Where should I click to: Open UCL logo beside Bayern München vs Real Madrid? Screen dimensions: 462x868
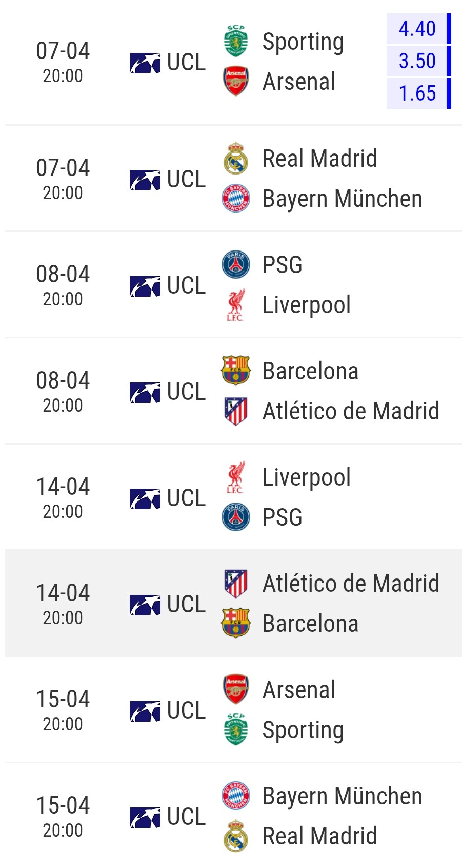145,817
